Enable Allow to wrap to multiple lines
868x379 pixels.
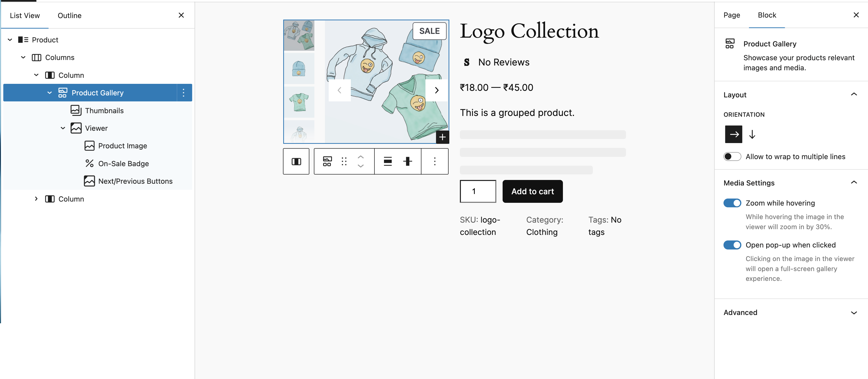[732, 157]
